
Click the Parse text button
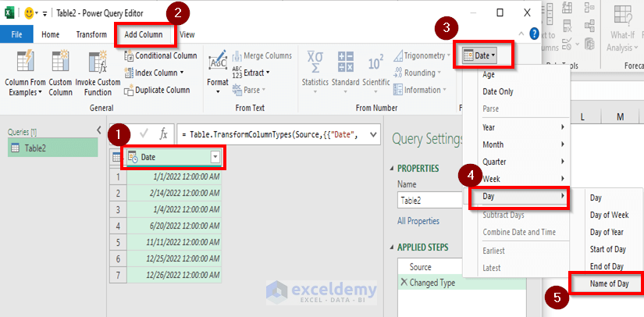pyautogui.click(x=249, y=90)
